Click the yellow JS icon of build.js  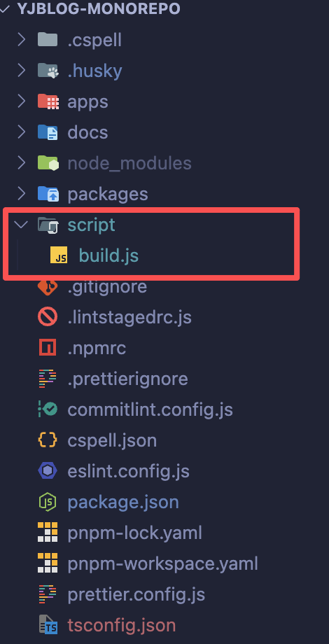click(x=59, y=255)
